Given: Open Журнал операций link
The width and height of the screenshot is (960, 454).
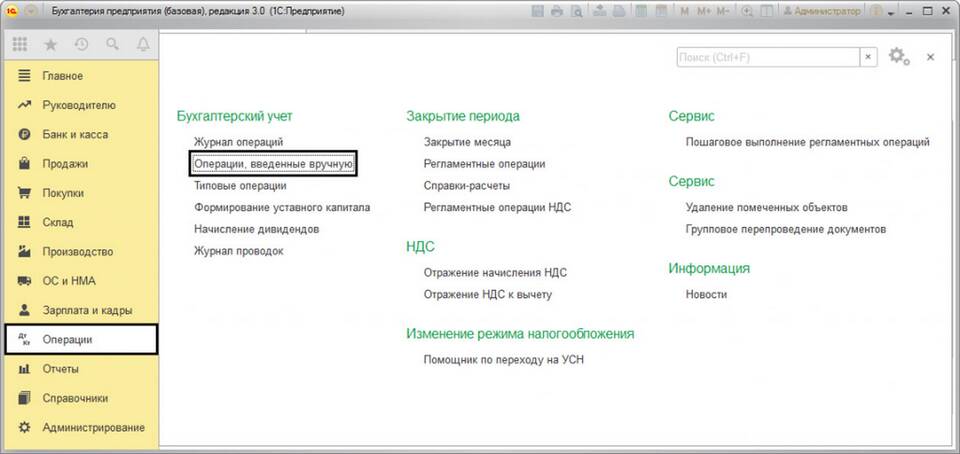Looking at the screenshot, I should 239,142.
